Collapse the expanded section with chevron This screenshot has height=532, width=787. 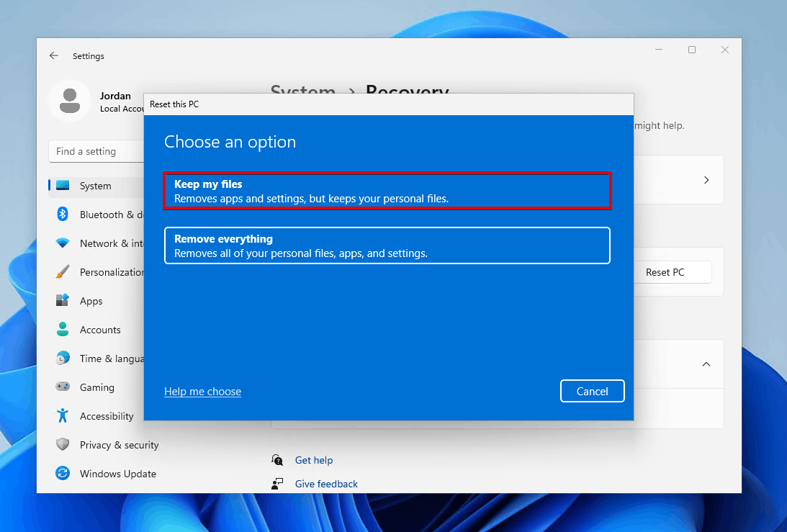[x=706, y=364]
